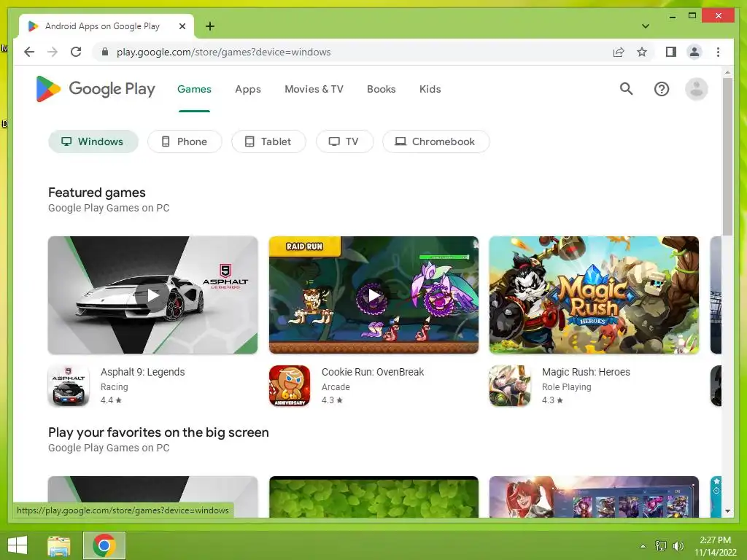Go back to the previous page
The height and width of the screenshot is (560, 747).
[29, 52]
